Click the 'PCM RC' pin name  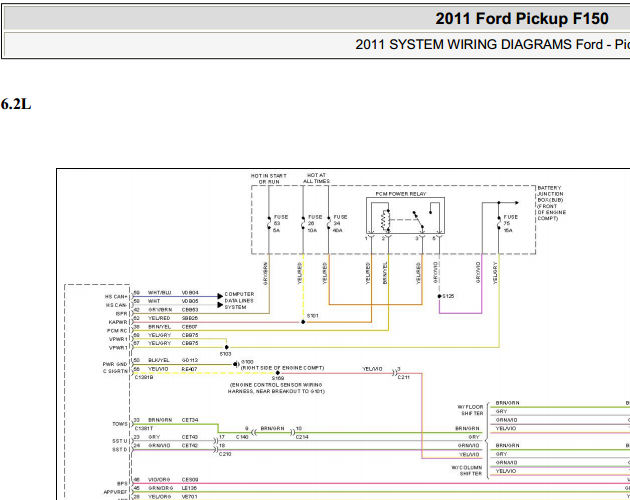[117, 331]
